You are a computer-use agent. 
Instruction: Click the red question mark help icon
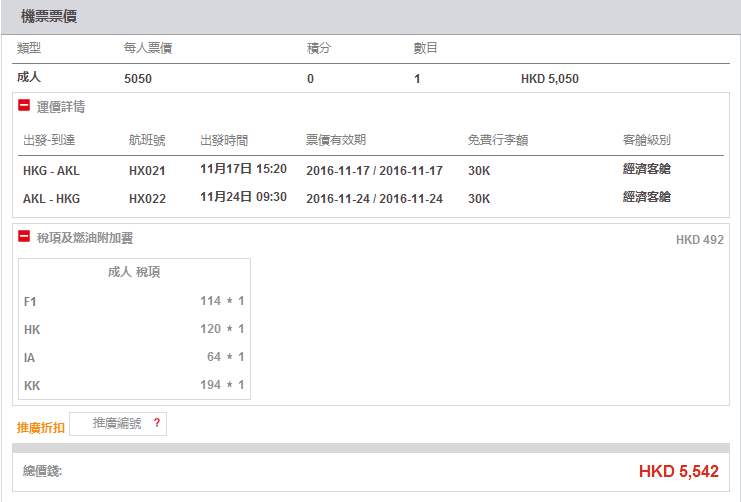(157, 423)
